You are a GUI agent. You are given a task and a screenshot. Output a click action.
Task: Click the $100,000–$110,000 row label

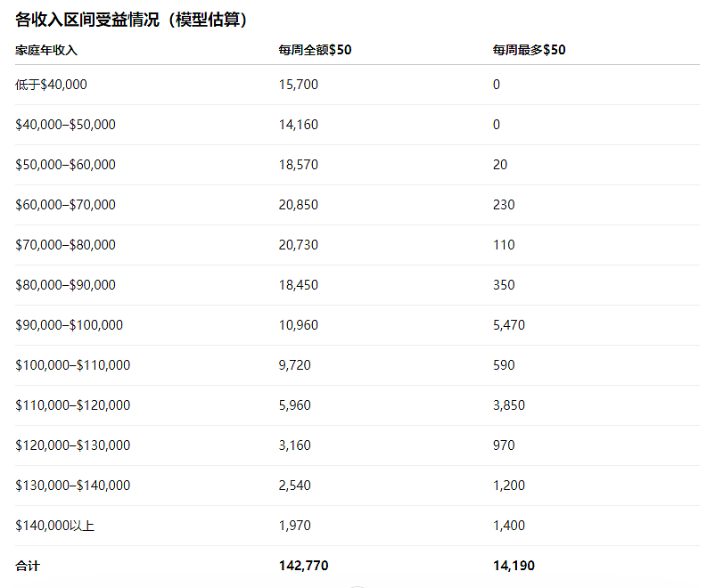coord(72,365)
